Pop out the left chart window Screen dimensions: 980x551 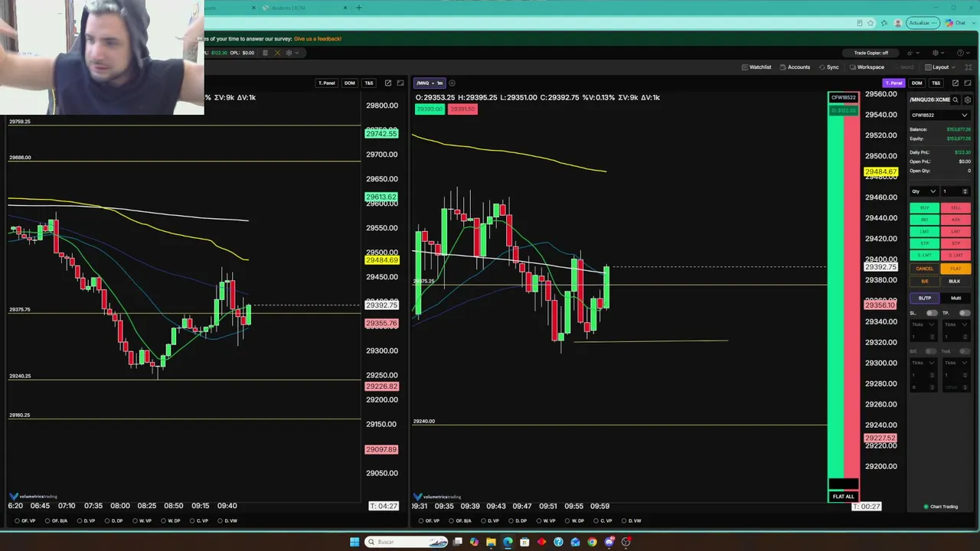(x=388, y=83)
